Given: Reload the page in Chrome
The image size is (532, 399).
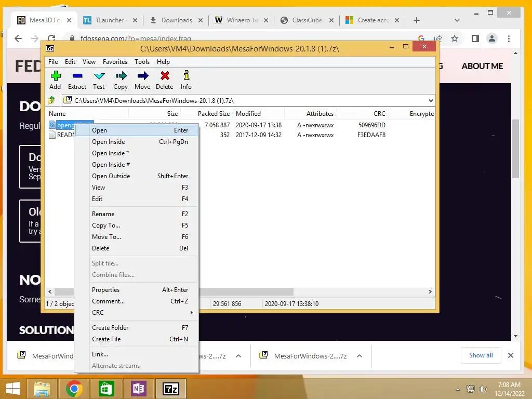Looking at the screenshot, I should [x=51, y=38].
